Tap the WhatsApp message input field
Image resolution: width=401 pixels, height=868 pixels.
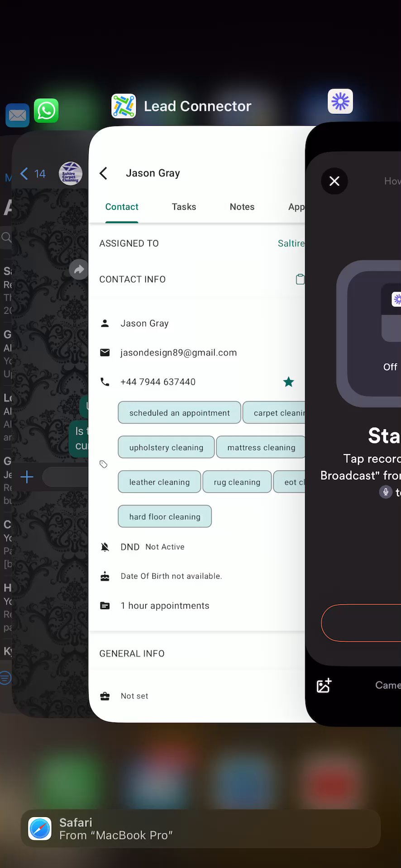point(66,477)
